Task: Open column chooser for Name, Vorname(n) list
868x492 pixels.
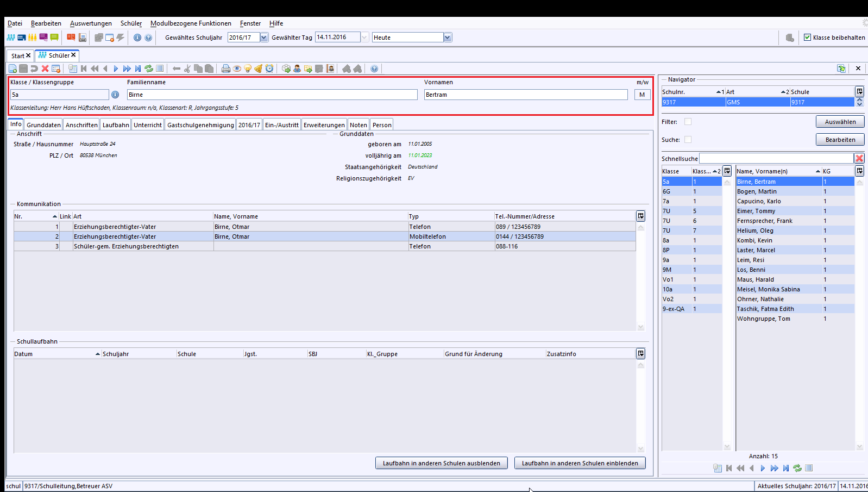Action: [859, 171]
